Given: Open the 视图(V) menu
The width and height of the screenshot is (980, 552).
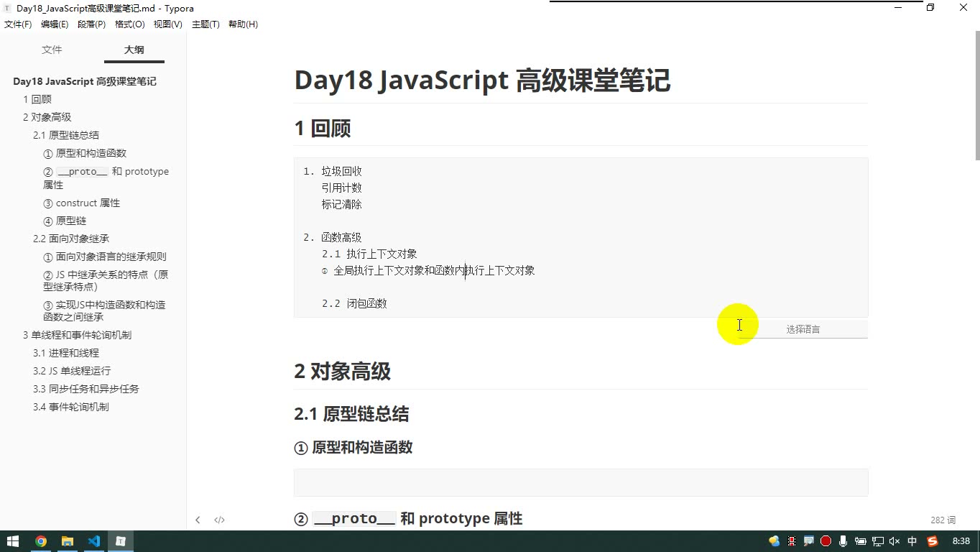Looking at the screenshot, I should (168, 24).
